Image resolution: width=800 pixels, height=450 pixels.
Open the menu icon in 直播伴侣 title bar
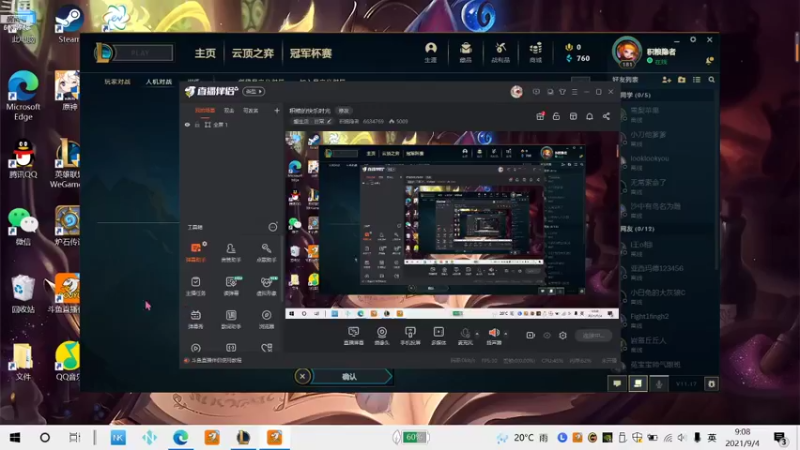click(x=574, y=92)
